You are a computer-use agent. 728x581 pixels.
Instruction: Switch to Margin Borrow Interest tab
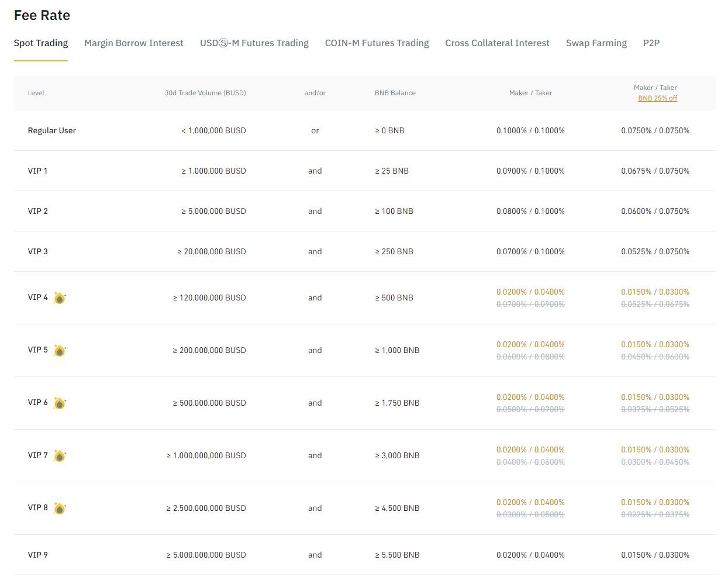pos(134,43)
